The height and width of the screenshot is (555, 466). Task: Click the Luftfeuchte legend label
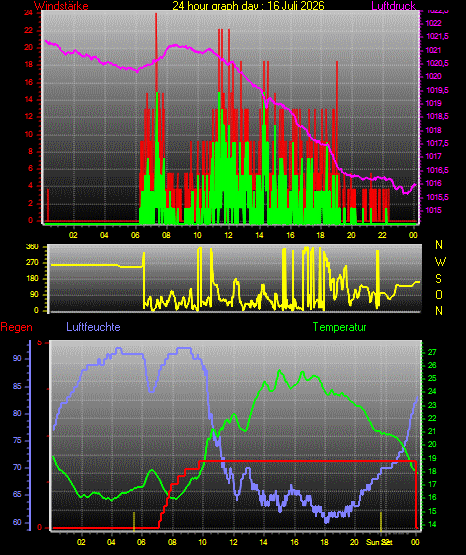(x=93, y=327)
